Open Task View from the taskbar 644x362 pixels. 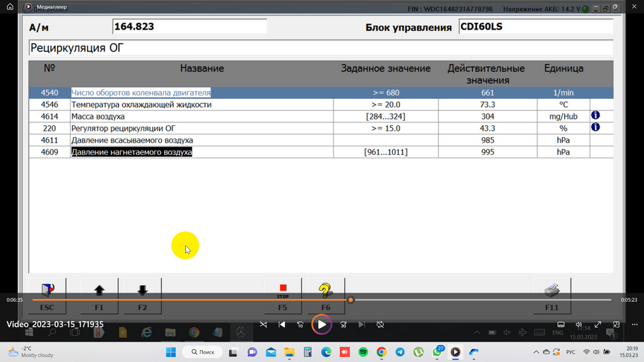233,352
